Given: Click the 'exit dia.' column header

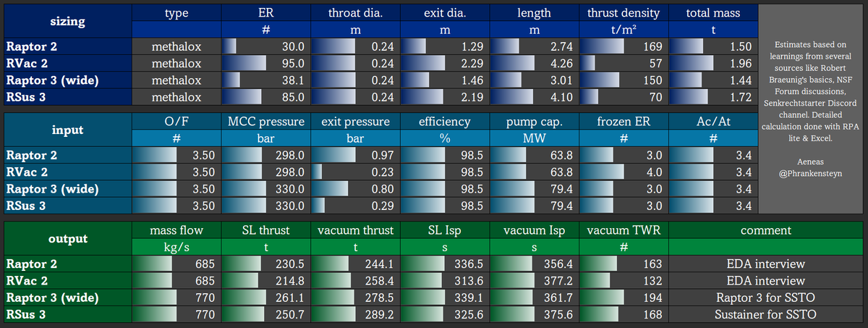Looking at the screenshot, I should pos(444,12).
